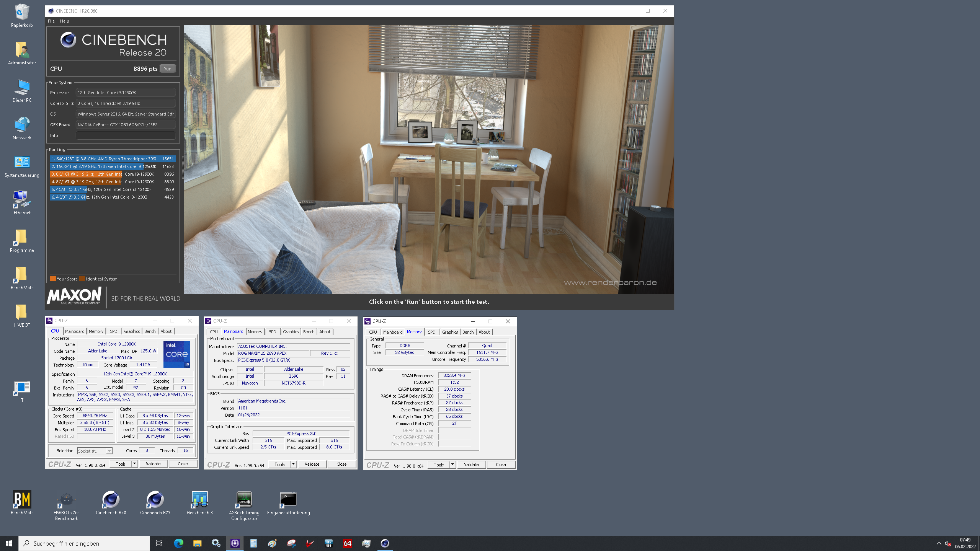This screenshot has height=551, width=980.
Task: Click Close button in middle CPU-Z window
Action: [x=341, y=464]
